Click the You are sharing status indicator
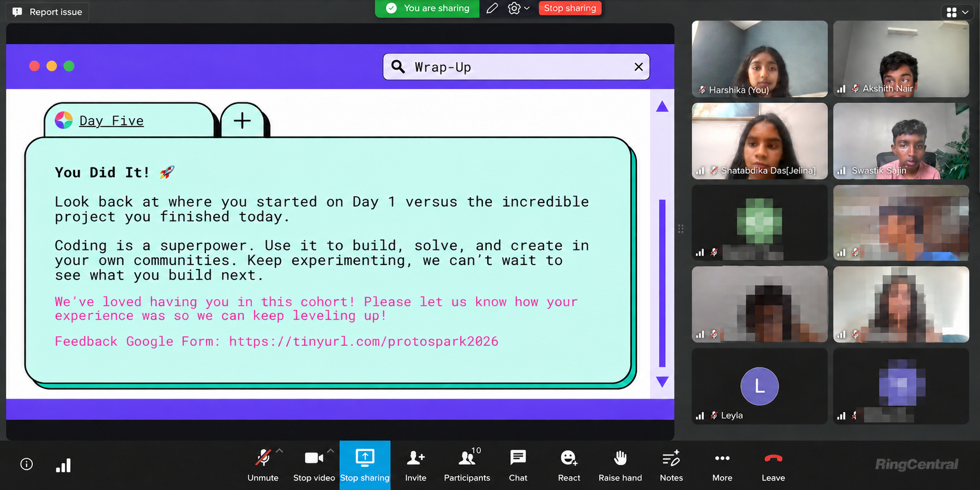980x490 pixels. click(427, 8)
